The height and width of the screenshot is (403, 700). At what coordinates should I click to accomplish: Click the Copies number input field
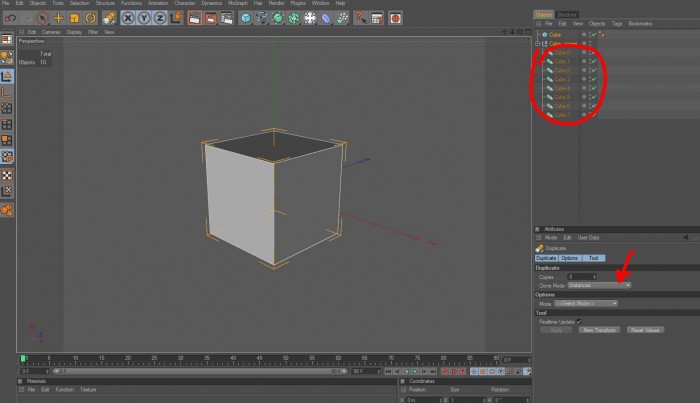click(x=581, y=277)
